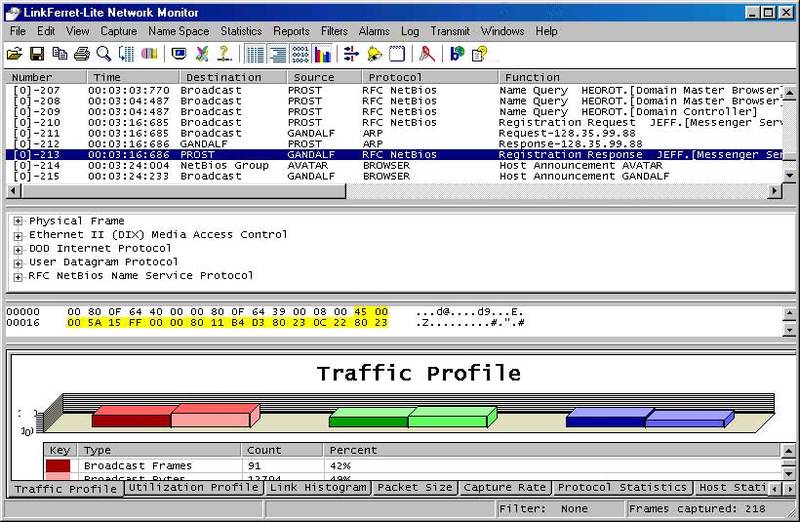Click the frame list horizontal scrollbar thumb
The height and width of the screenshot is (522, 800).
pyautogui.click(x=184, y=191)
